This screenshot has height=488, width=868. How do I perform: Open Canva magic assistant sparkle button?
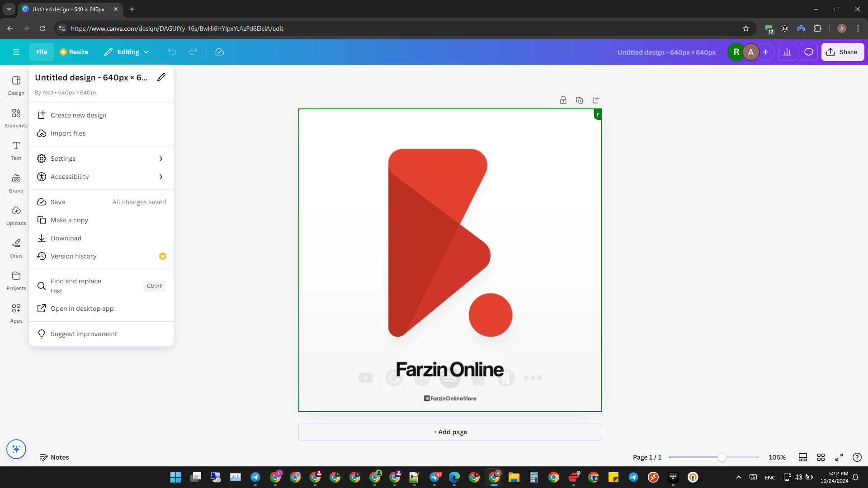[16, 449]
